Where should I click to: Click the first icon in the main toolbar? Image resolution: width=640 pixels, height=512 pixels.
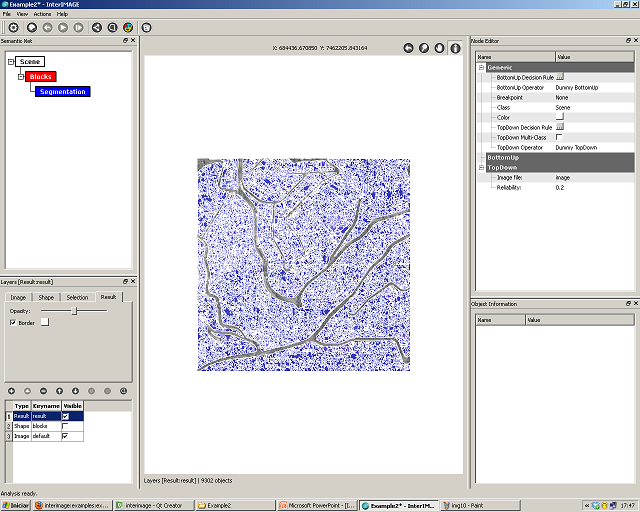coord(13,27)
